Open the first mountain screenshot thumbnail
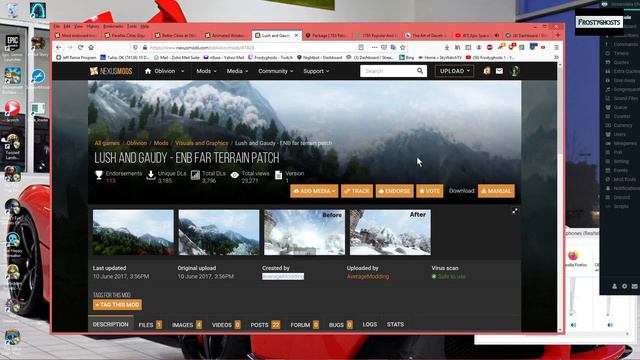The image size is (640, 360). tap(133, 232)
